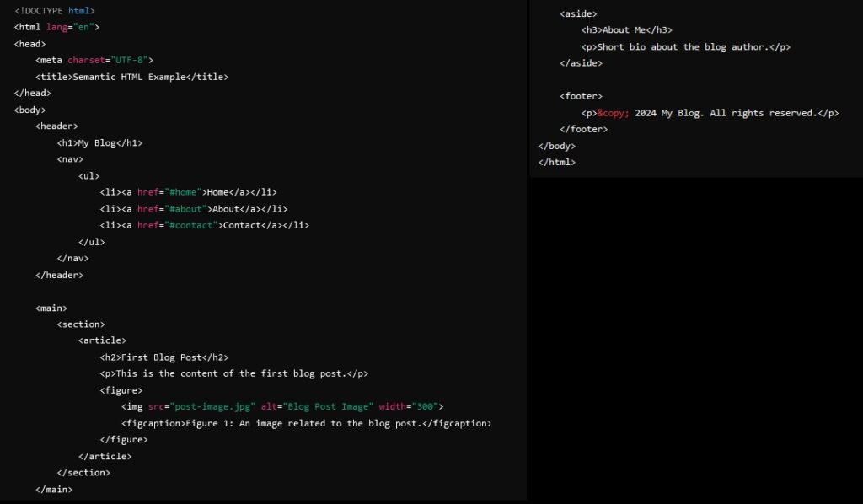The height and width of the screenshot is (504, 863).
Task: Click the opening nav tag
Action: (x=70, y=159)
